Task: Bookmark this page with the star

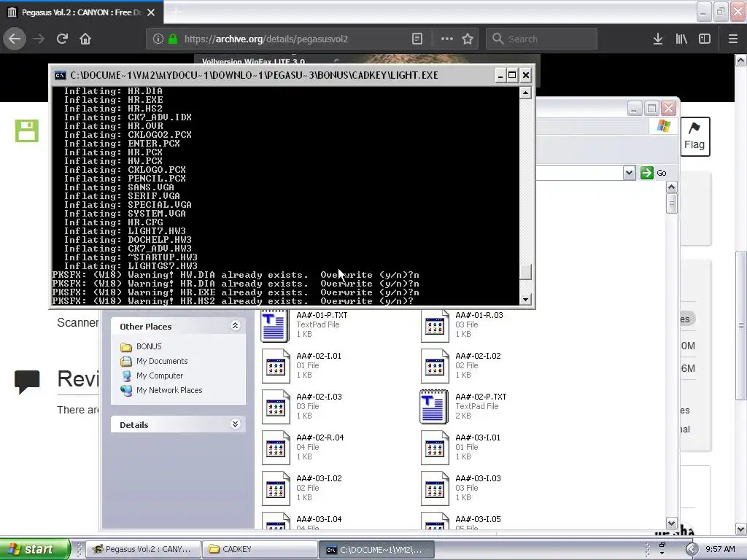Action: click(468, 39)
